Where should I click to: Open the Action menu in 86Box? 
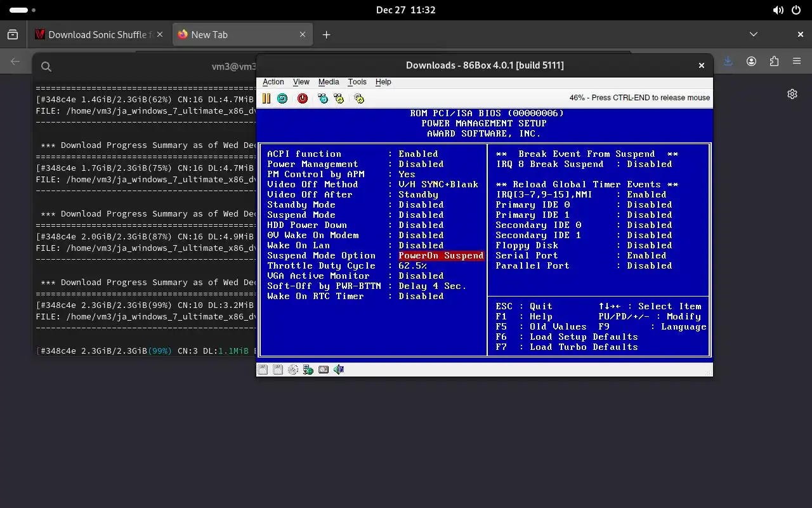(273, 82)
